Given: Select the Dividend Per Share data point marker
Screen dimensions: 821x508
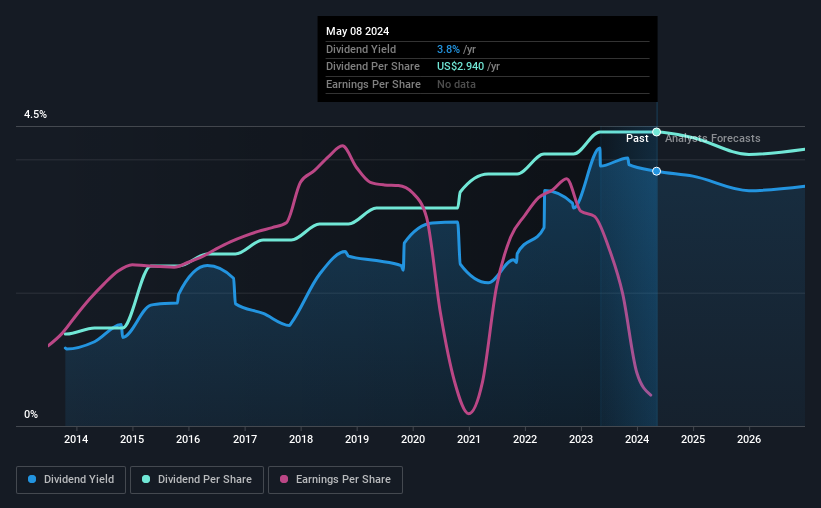Looking at the screenshot, I should pyautogui.click(x=657, y=132).
